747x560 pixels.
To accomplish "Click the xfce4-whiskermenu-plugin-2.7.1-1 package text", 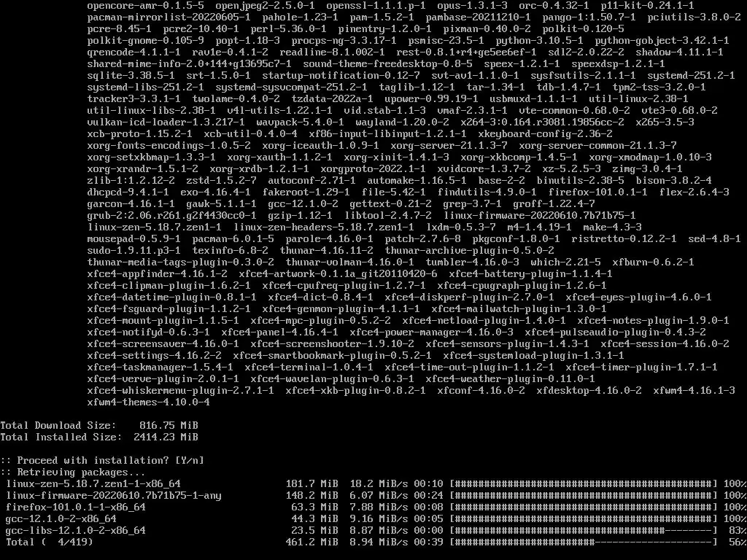I will click(181, 391).
